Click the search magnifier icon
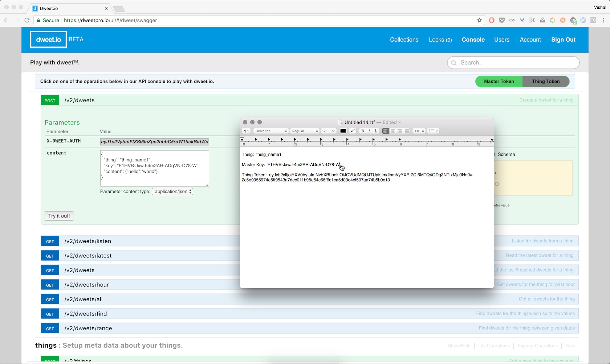 click(x=454, y=63)
